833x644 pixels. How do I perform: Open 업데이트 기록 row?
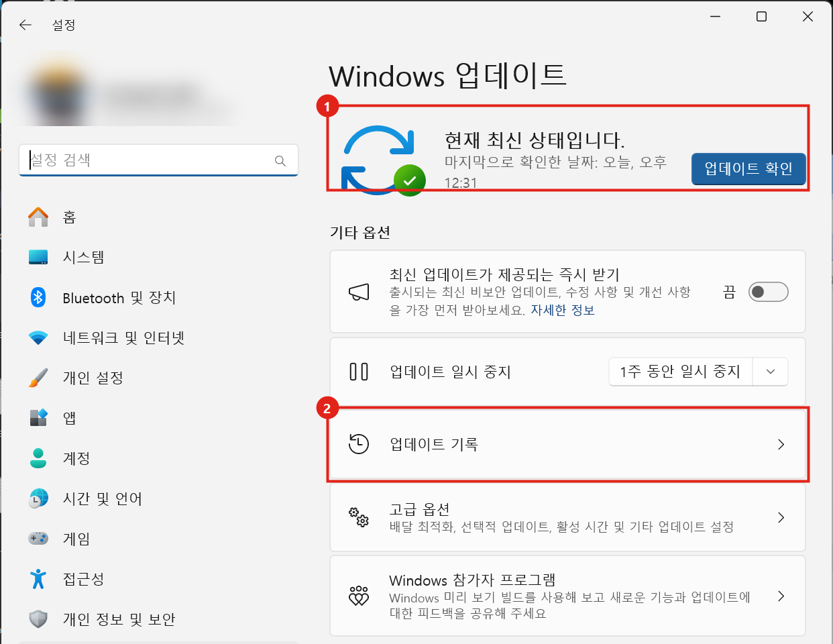click(567, 444)
